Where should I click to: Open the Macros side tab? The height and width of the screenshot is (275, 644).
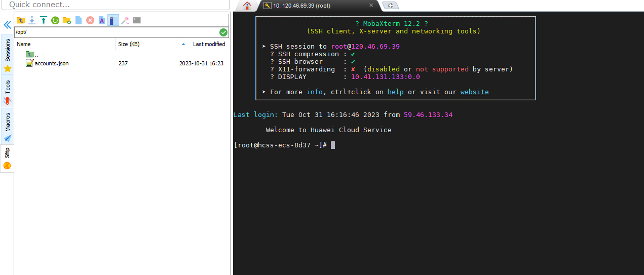7,127
